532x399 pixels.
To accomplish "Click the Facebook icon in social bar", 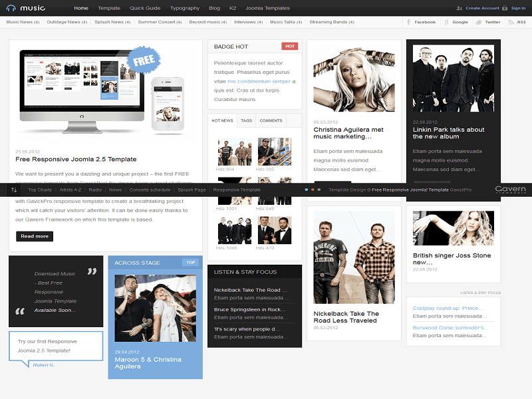I will pos(409,22).
